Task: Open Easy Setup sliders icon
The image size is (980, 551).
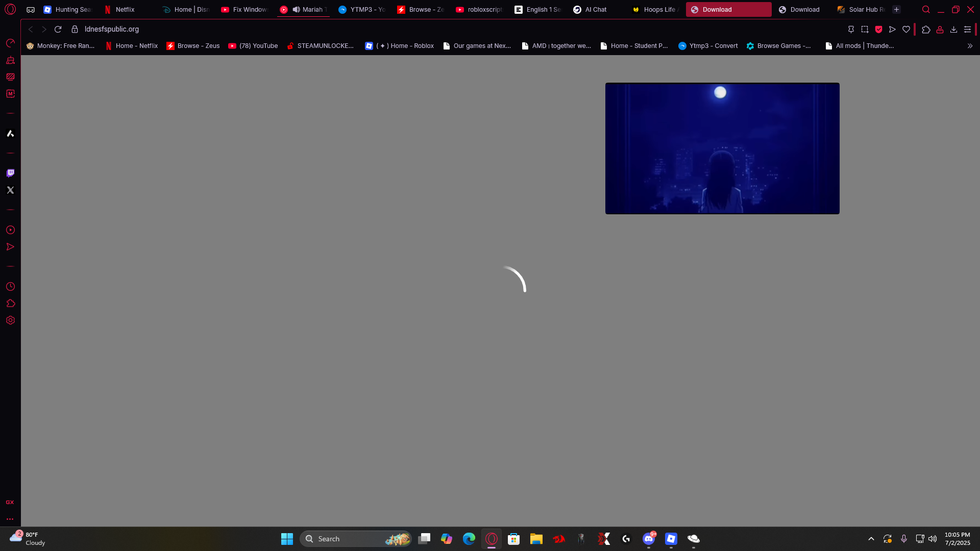Action: point(967,30)
